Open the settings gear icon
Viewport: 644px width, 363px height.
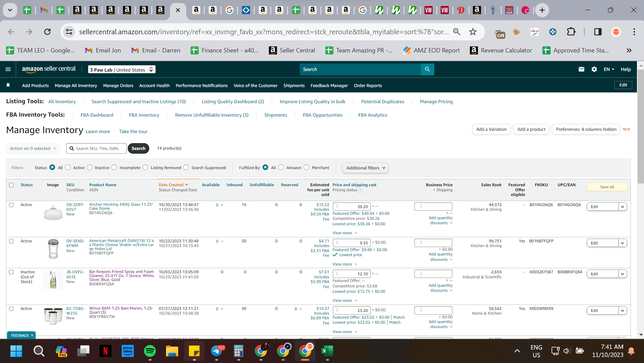coord(594,69)
